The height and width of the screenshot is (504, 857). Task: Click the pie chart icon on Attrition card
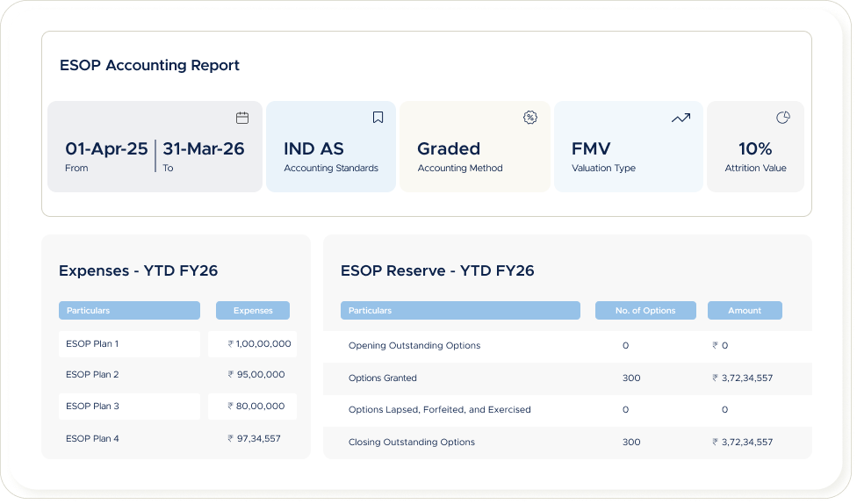click(x=783, y=118)
